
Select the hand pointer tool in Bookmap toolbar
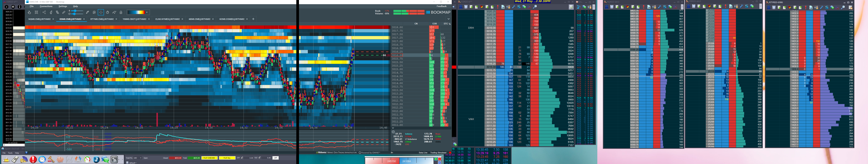(30, 12)
